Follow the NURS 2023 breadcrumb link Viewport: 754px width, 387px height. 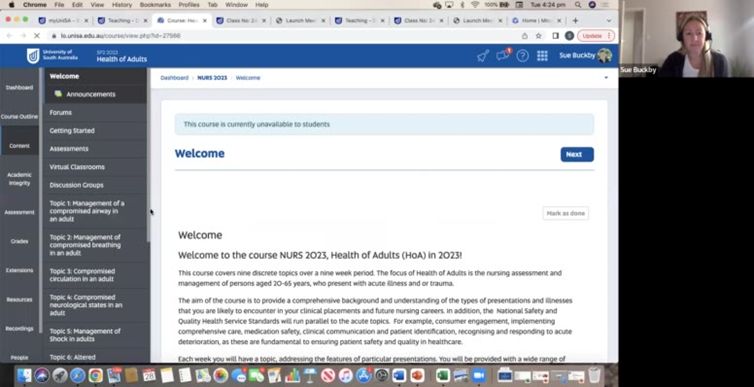pyautogui.click(x=212, y=78)
